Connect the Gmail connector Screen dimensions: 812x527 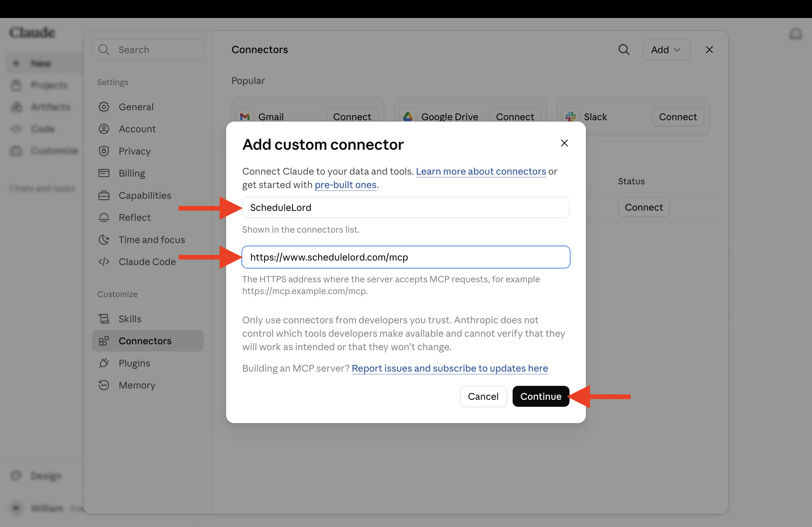point(352,116)
